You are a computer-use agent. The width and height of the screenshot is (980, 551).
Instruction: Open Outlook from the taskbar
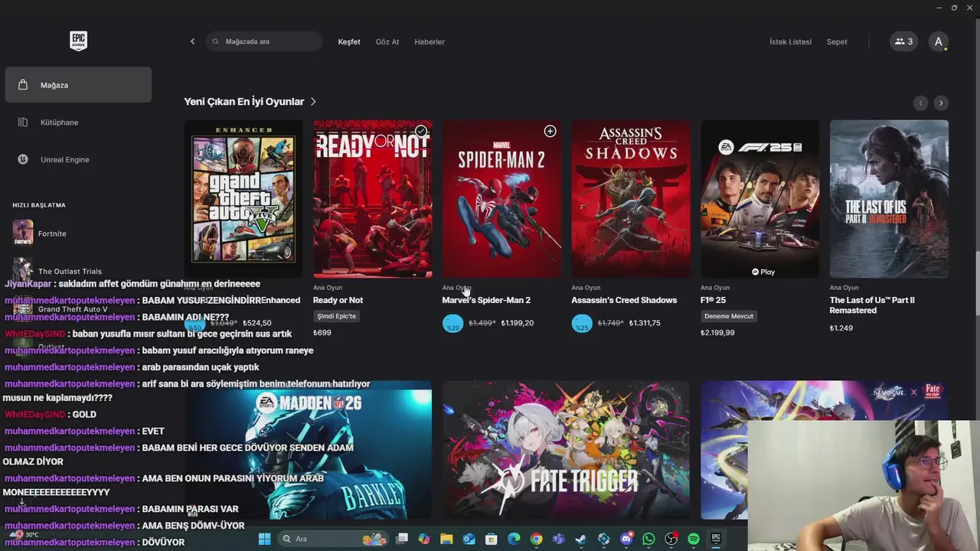pos(469,539)
